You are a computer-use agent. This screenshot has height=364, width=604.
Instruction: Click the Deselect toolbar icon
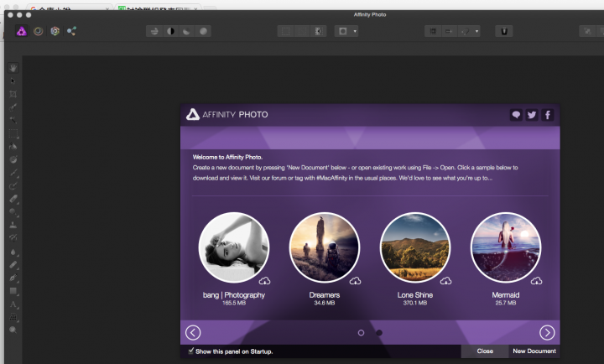(302, 31)
